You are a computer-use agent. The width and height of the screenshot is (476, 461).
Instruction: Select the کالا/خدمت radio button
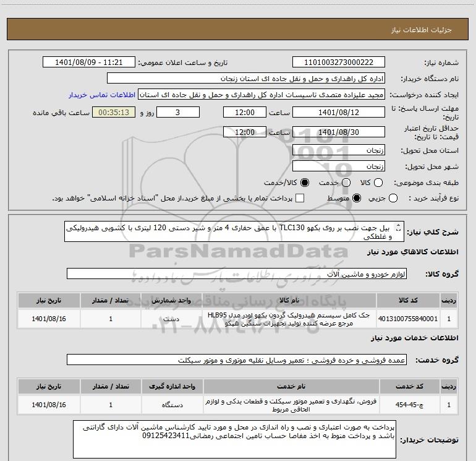[x=305, y=183]
